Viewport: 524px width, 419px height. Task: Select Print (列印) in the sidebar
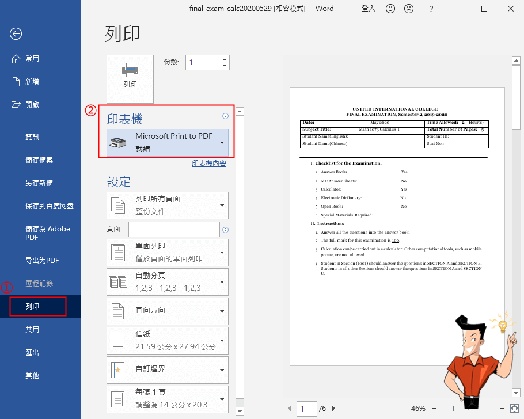(x=40, y=306)
